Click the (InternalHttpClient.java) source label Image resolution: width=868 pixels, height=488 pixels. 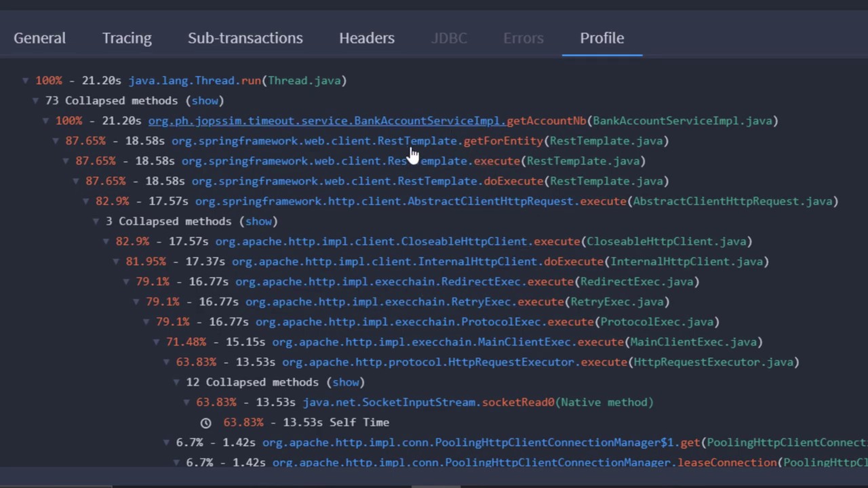pyautogui.click(x=686, y=262)
